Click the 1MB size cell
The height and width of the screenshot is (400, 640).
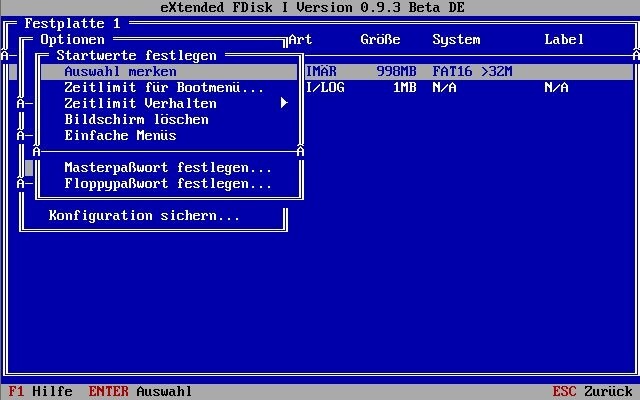[x=404, y=87]
